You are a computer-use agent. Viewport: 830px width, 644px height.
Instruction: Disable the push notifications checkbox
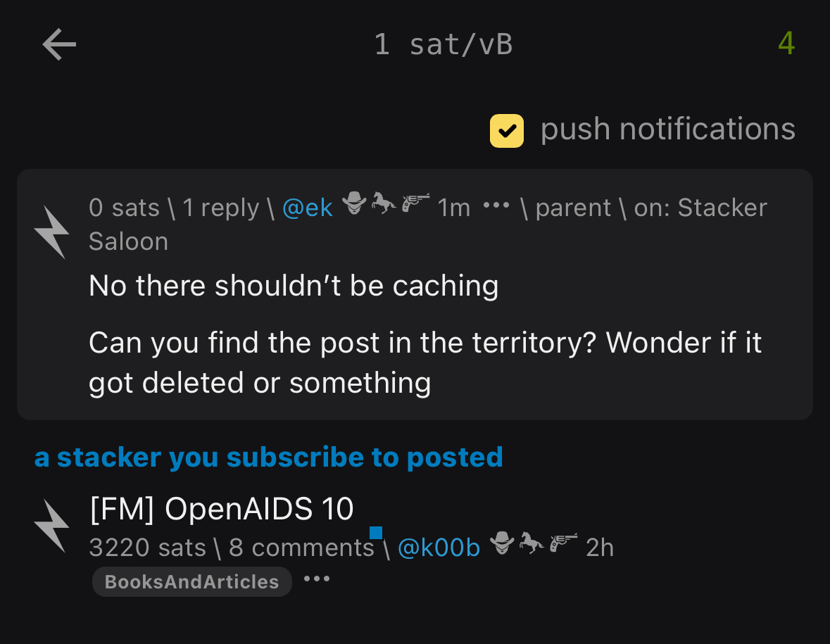coord(507,131)
